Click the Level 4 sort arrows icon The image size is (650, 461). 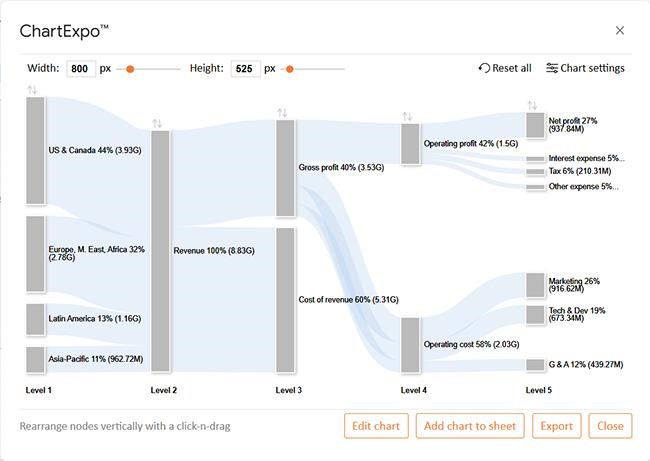coord(407,116)
